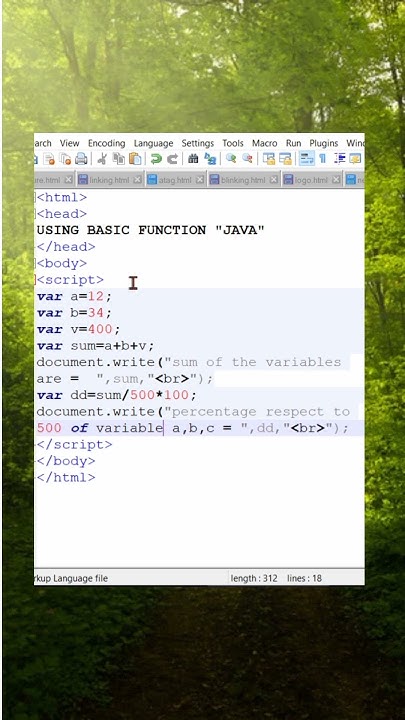Toggle the Indent Guide icon
This screenshot has height=720, width=405.
tap(339, 159)
